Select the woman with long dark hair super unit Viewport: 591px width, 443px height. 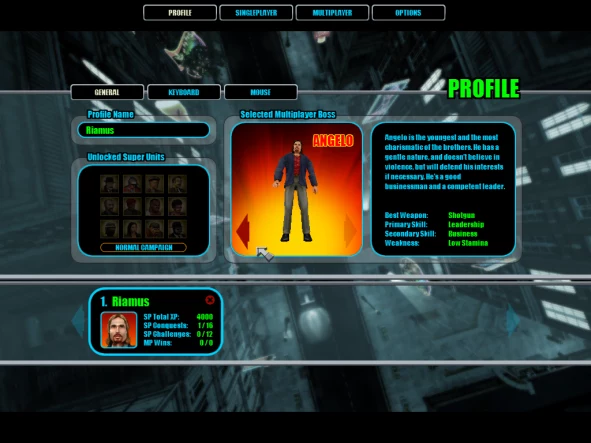(132, 229)
